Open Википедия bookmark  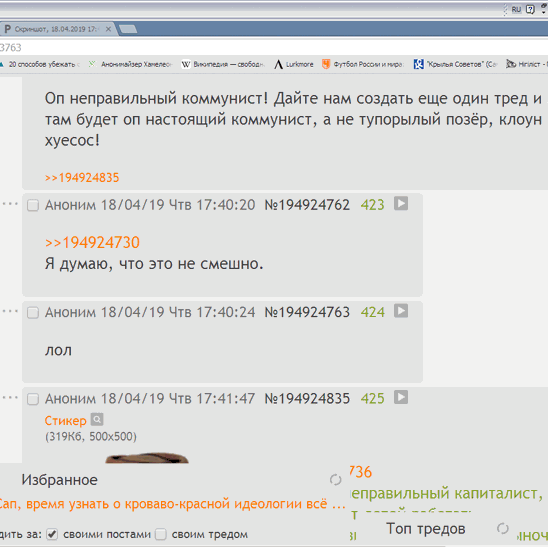223,64
